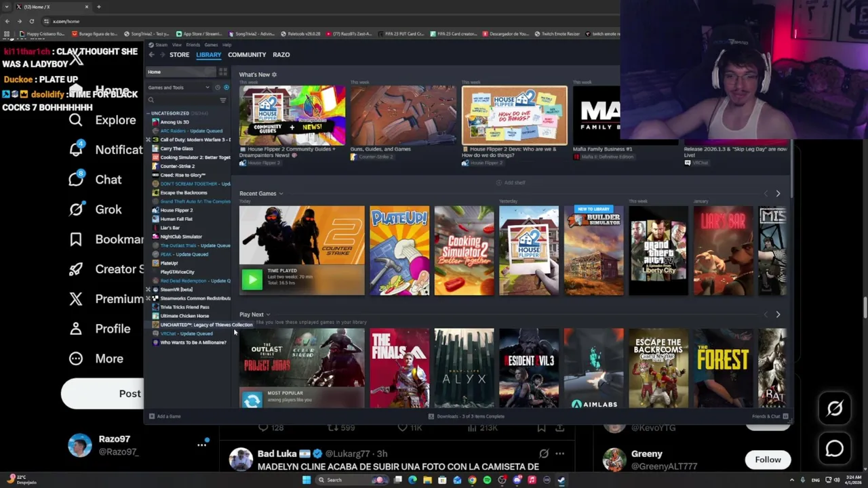Open Windows Start menu
The image size is (868, 488).
[x=307, y=480]
